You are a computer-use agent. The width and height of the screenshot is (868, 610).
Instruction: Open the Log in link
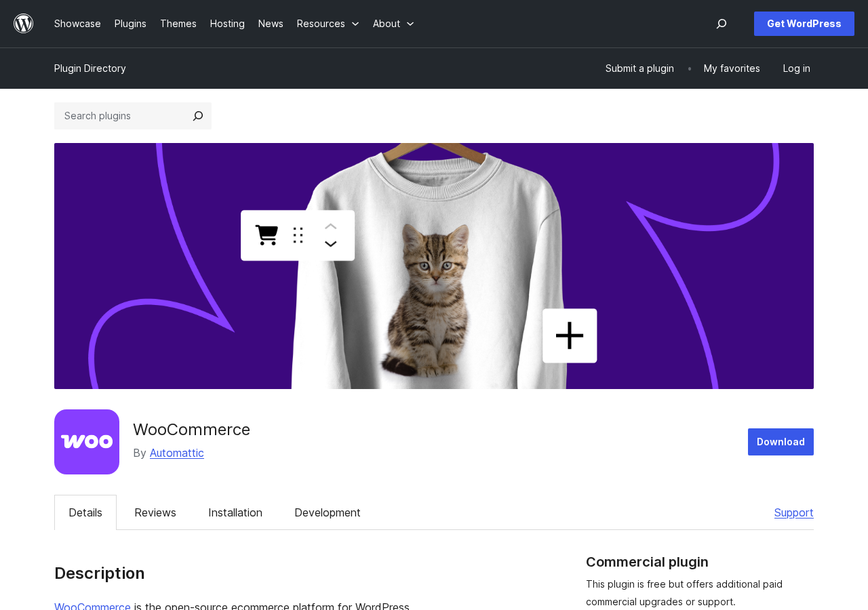(x=797, y=68)
